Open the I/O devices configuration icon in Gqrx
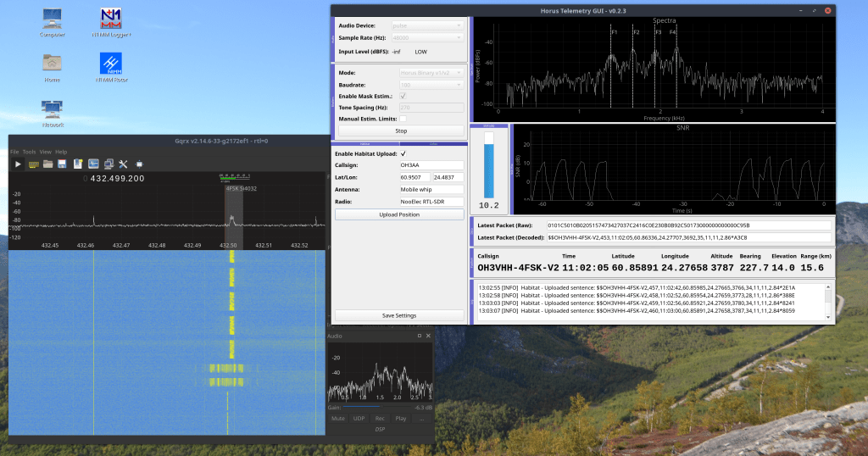Image resolution: width=868 pixels, height=456 pixels. click(34, 164)
